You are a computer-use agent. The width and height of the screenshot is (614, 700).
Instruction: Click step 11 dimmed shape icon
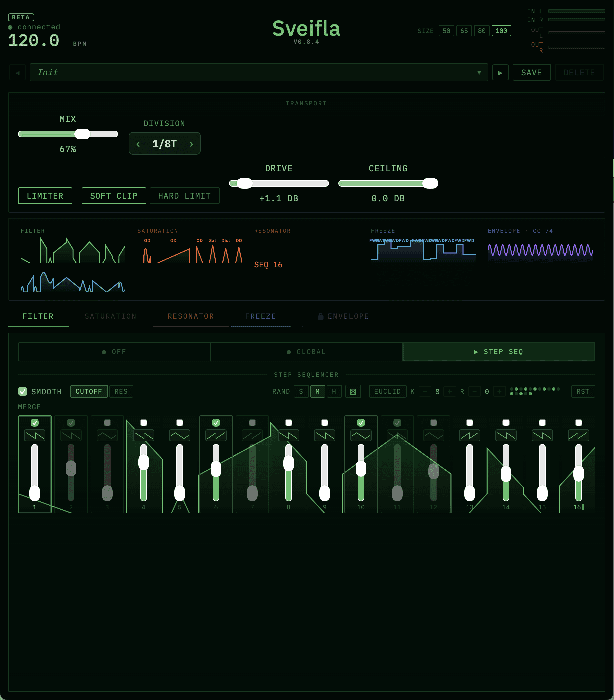tap(397, 436)
